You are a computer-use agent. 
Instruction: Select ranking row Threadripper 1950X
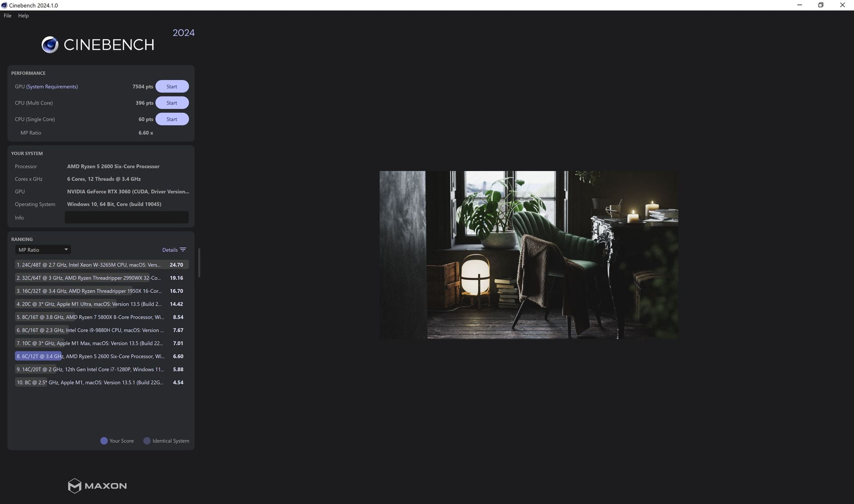pyautogui.click(x=102, y=291)
